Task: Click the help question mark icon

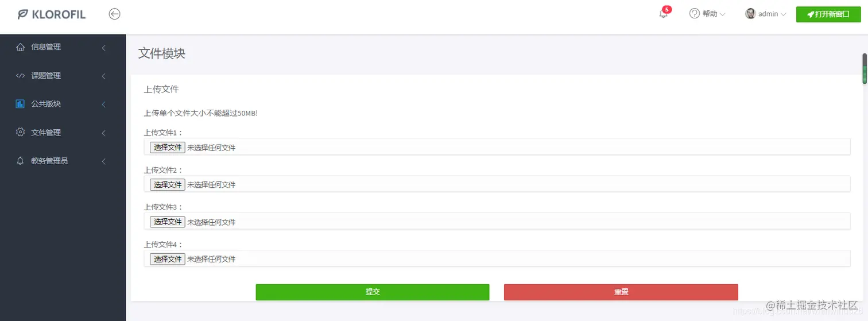Action: [695, 14]
